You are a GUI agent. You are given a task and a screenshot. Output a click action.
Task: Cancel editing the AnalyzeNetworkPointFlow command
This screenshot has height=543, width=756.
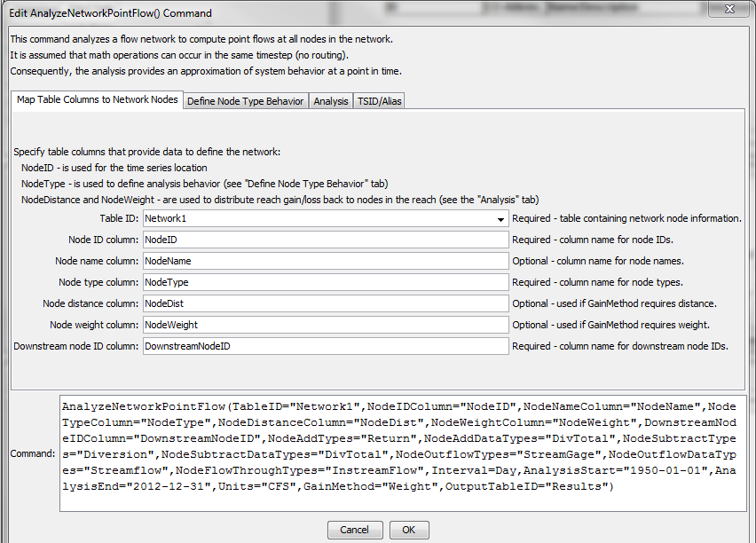click(355, 530)
